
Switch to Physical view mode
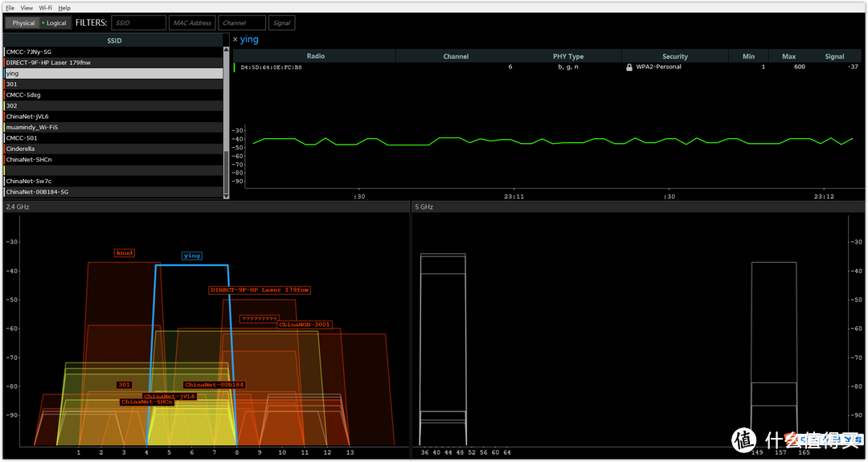point(23,23)
